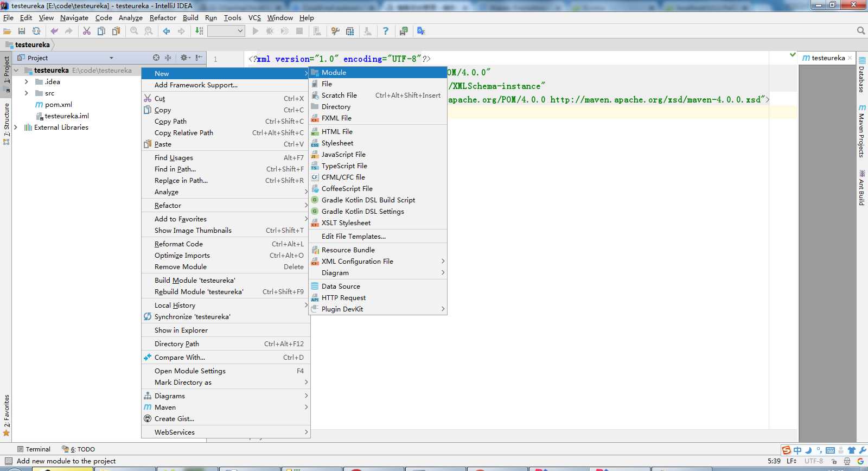Open the VCS menu
868x471 pixels.
[x=254, y=17]
